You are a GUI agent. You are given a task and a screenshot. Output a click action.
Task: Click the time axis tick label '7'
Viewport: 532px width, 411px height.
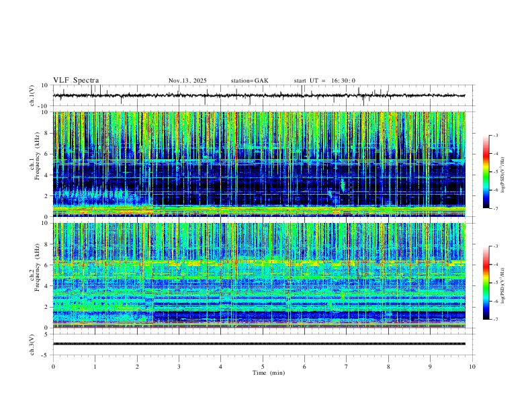pyautogui.click(x=347, y=367)
